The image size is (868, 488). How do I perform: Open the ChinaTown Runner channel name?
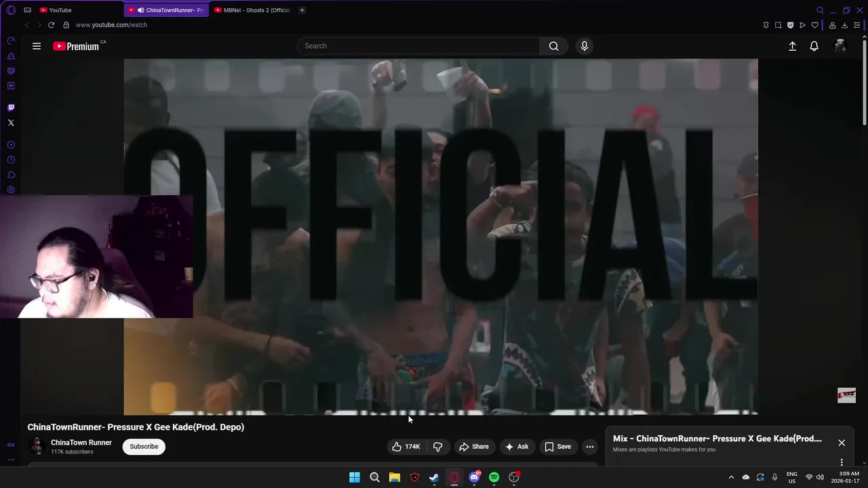pyautogui.click(x=81, y=443)
